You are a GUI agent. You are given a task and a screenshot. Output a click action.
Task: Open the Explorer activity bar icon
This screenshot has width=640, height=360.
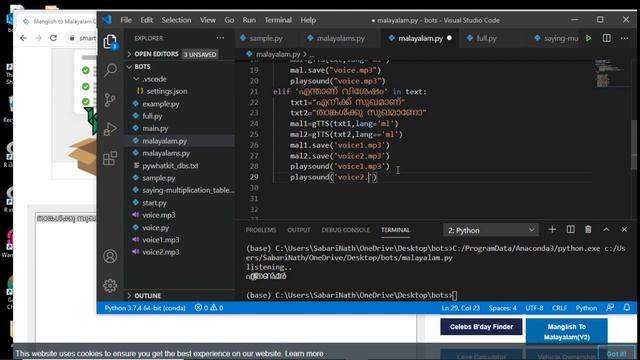tap(110, 42)
